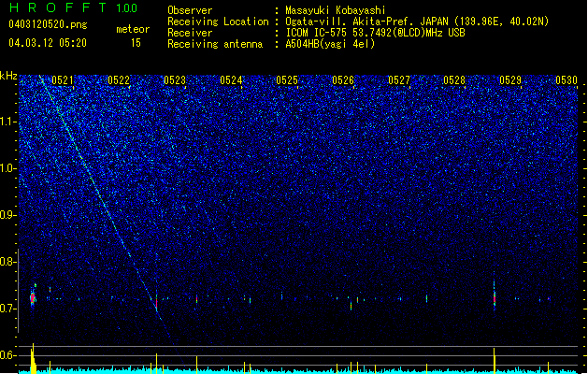The height and width of the screenshot is (374, 588).
Task: Click the 0.7 frequency axis label
Action: (7, 309)
